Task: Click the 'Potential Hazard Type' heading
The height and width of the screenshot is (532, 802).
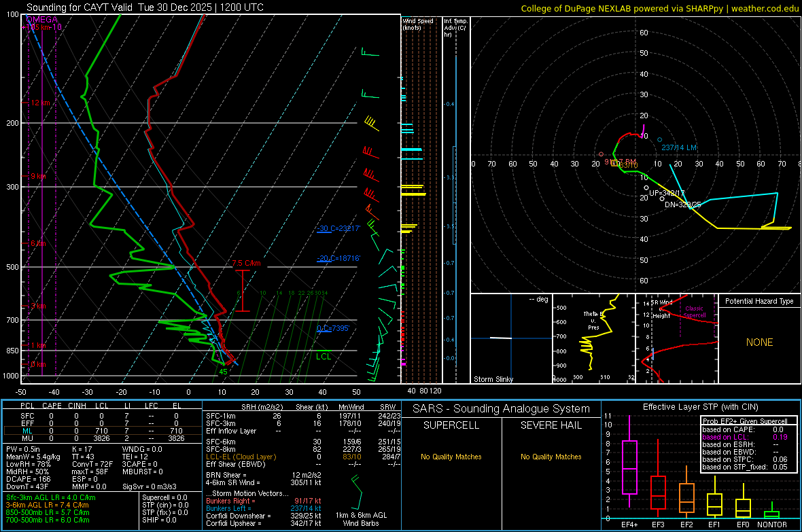Action: (x=759, y=301)
